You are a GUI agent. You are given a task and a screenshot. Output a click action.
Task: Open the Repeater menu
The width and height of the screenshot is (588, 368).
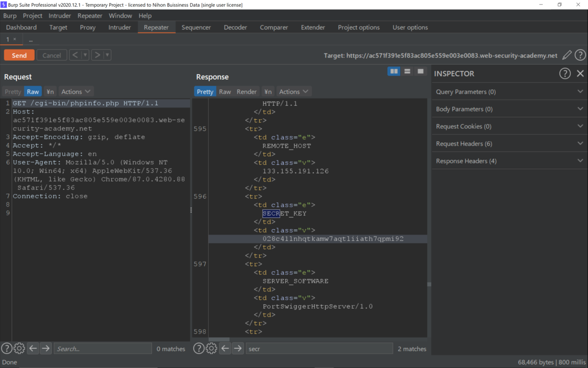pos(90,16)
